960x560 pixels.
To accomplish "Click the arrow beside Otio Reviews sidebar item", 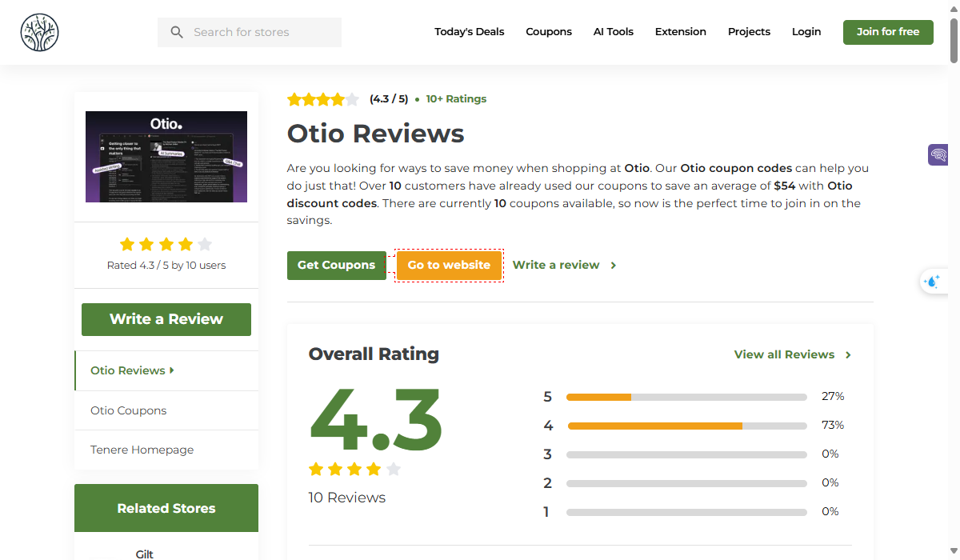I will coord(172,370).
